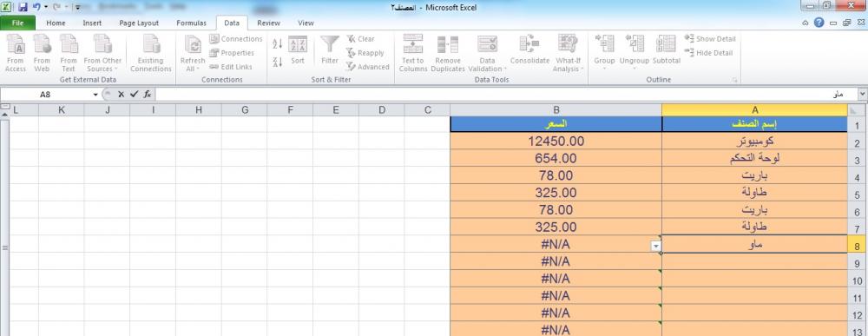Click Edit Links in the Connections group
The width and height of the screenshot is (868, 336).
[x=231, y=67]
